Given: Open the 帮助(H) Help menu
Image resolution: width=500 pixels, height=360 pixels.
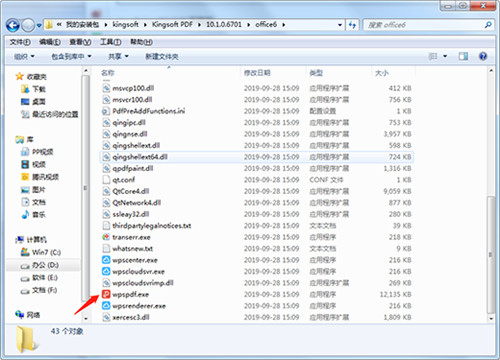Looking at the screenshot, I should 141,42.
